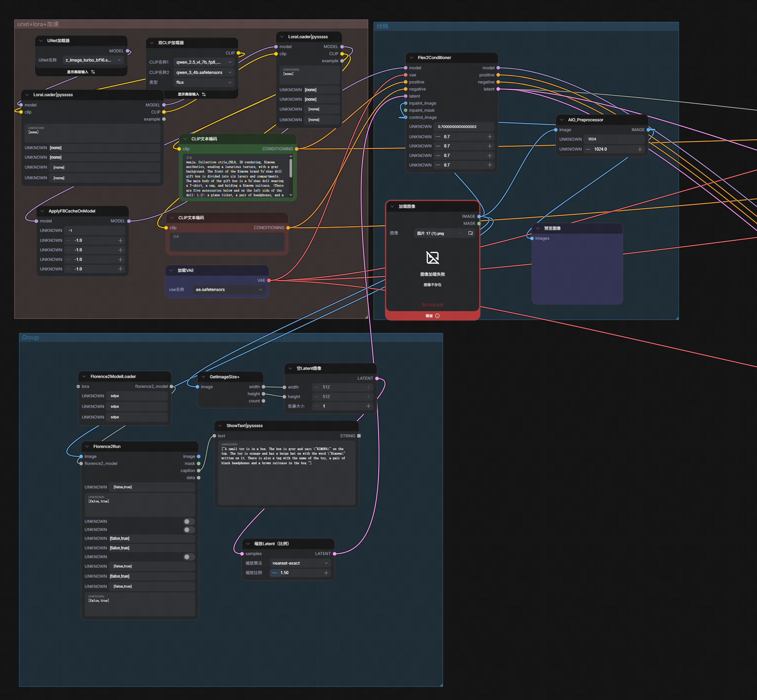
Task: Collapse the 双CLIP加载器 node
Action: pyautogui.click(x=152, y=43)
